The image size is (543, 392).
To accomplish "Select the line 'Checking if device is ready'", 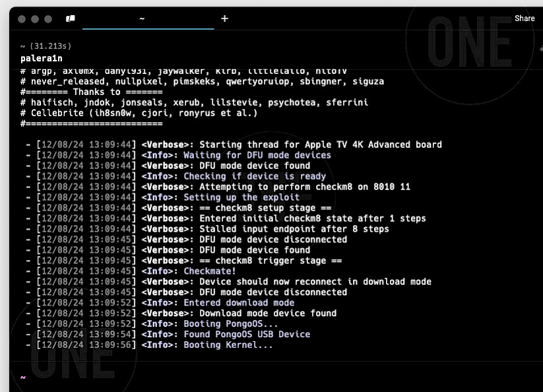I will 255,176.
